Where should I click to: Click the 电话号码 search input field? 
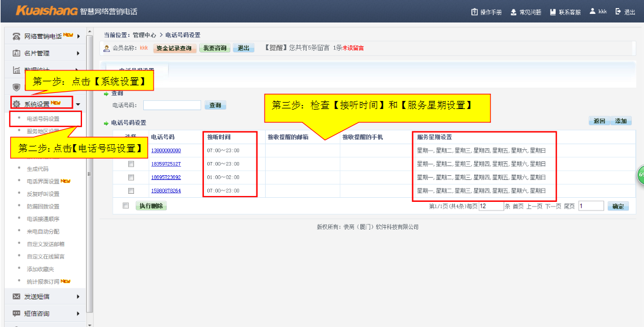[x=172, y=106]
